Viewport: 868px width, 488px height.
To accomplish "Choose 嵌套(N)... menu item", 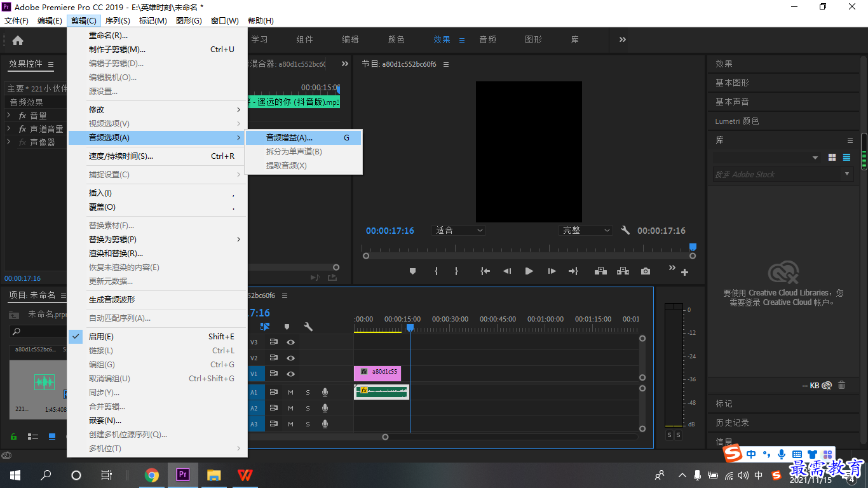I will click(x=157, y=421).
